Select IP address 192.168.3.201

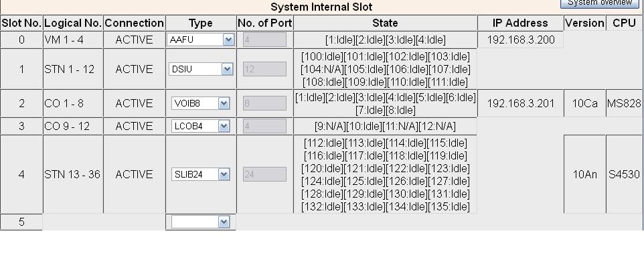520,104
